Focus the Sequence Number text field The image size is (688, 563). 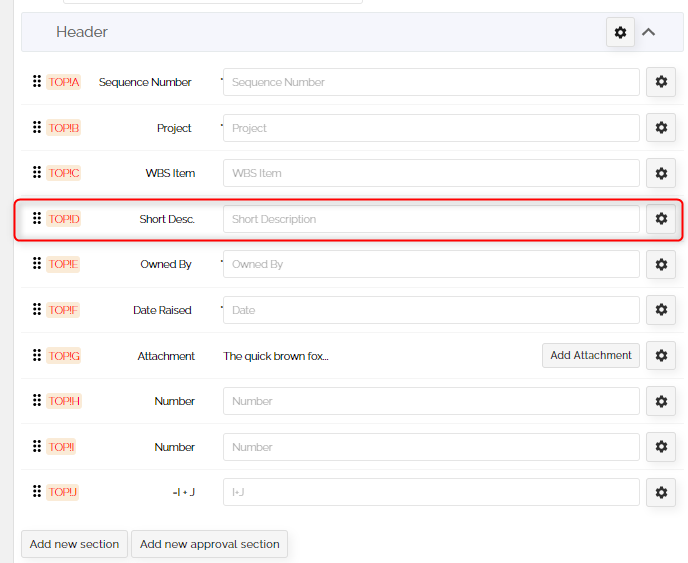430,82
